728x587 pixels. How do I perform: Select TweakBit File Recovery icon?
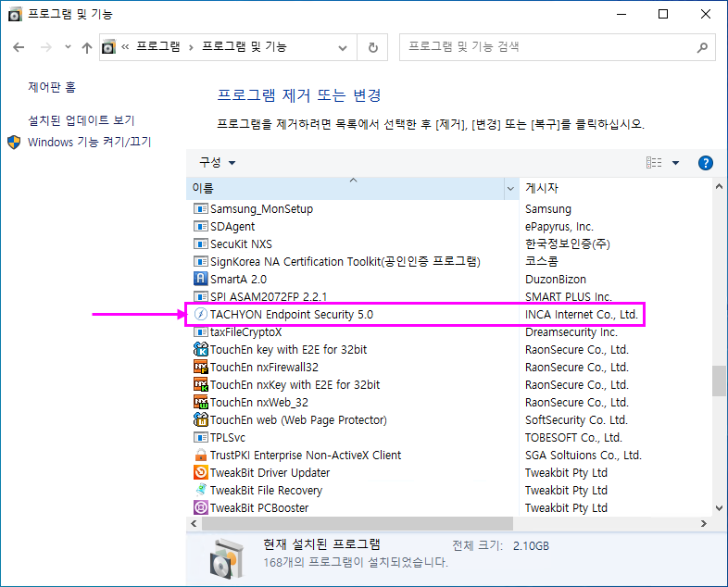[x=201, y=490]
